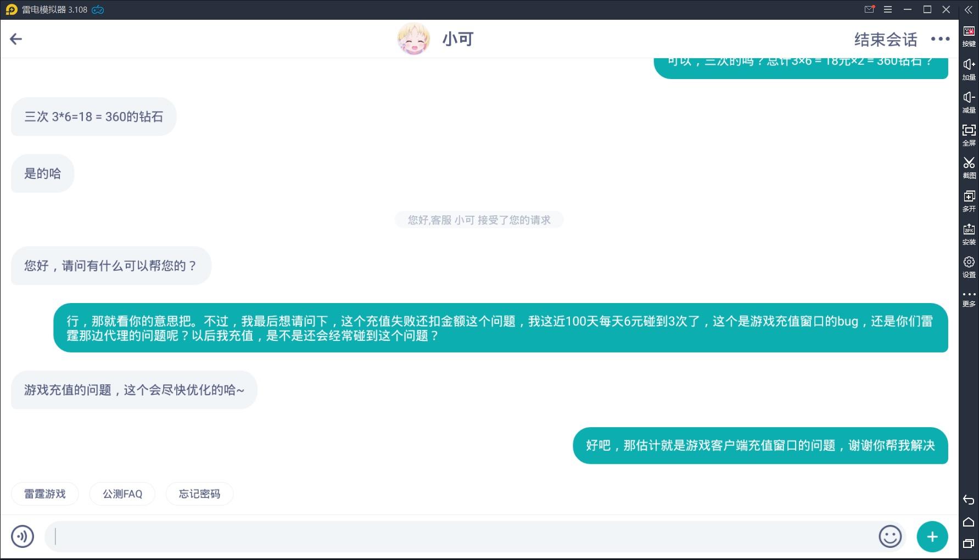Choose the 公测FAQ shortcut chip
The image size is (979, 560).
(122, 494)
